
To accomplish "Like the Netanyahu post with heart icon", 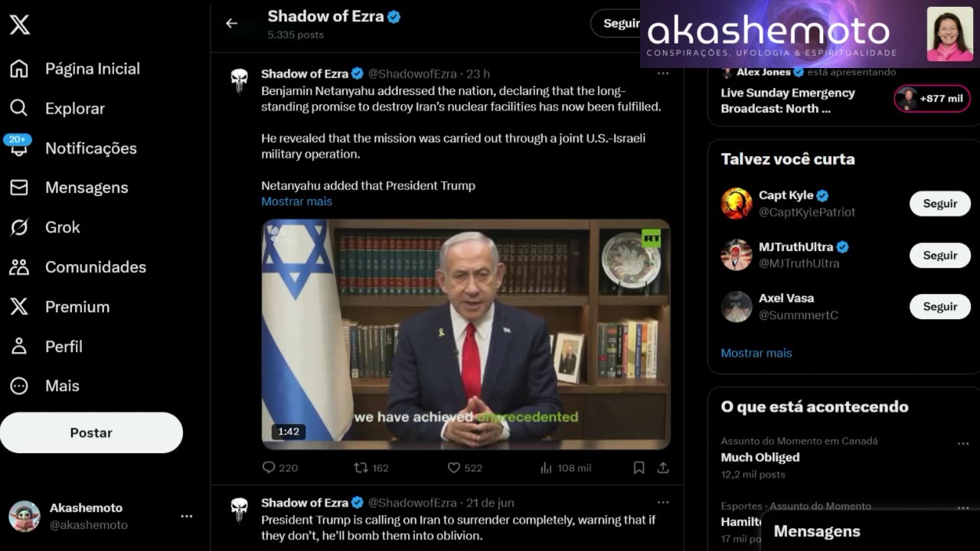I will point(454,467).
